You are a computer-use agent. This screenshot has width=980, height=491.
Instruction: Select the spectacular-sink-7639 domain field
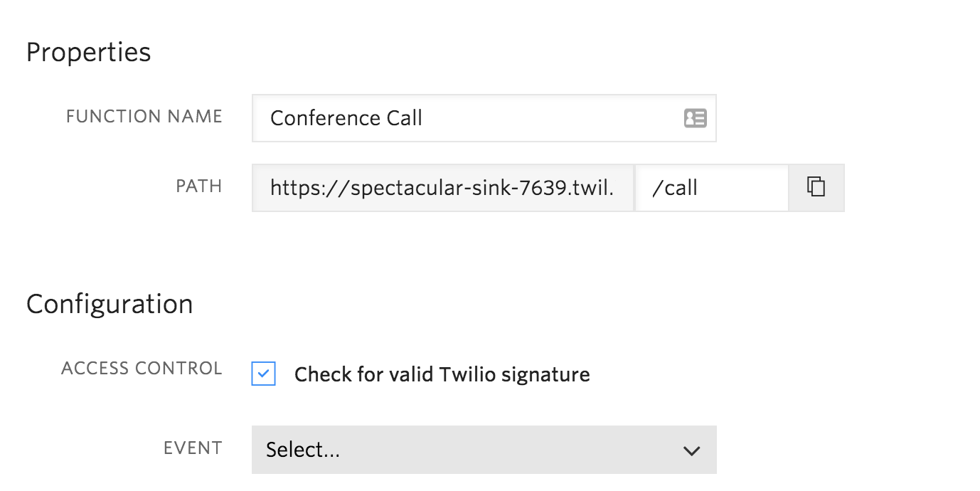pyautogui.click(x=442, y=188)
